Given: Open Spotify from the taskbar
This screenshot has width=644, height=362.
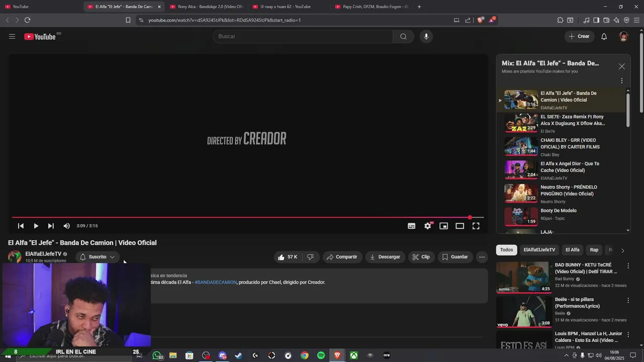Looking at the screenshot, I should pyautogui.click(x=321, y=355).
